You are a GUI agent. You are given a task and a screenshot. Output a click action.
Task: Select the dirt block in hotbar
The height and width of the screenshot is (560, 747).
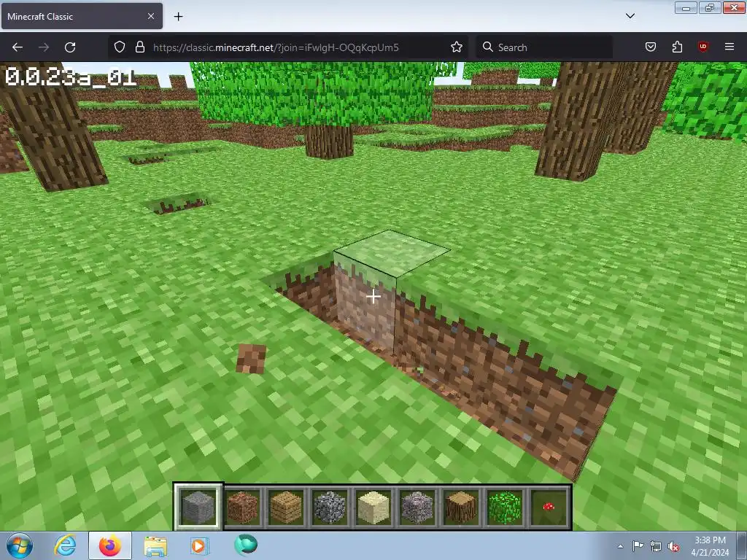[x=242, y=507]
